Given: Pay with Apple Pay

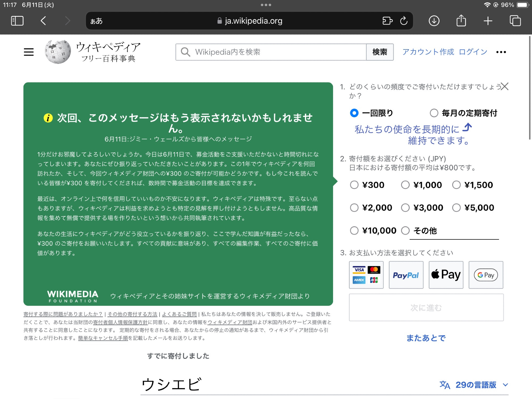Looking at the screenshot, I should (446, 275).
